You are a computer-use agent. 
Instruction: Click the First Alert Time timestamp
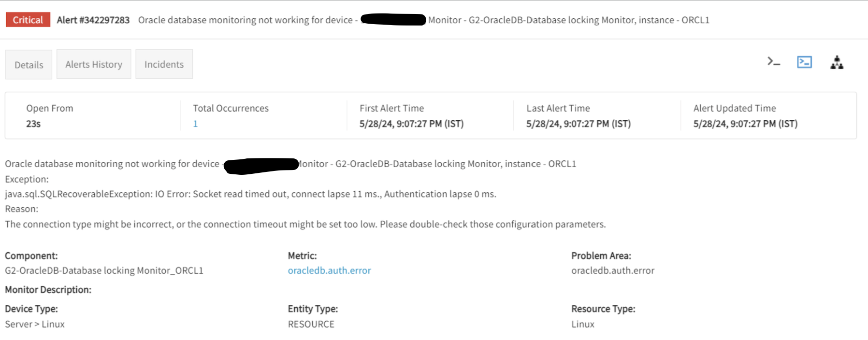pos(411,124)
